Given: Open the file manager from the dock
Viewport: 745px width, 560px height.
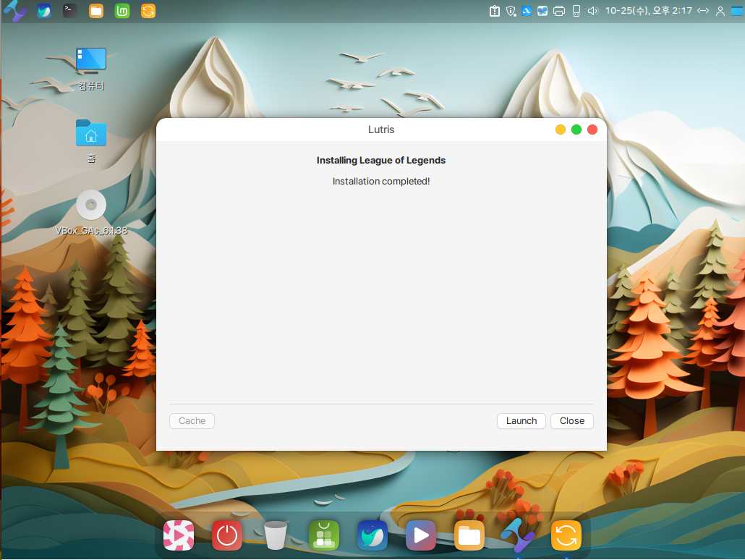Looking at the screenshot, I should point(469,535).
